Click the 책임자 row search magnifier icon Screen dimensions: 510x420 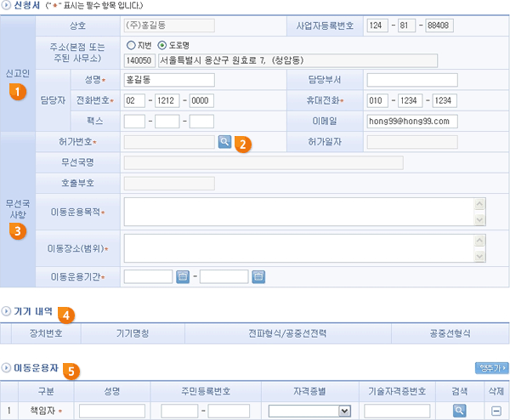coord(460,411)
